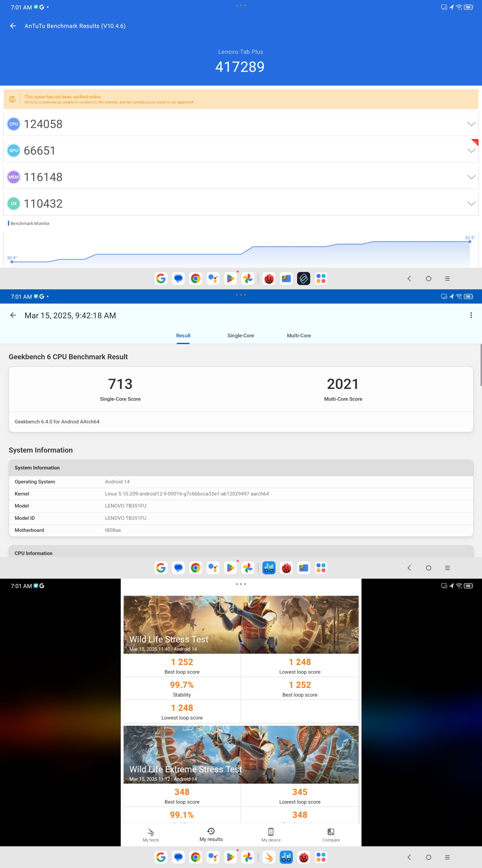482x868 pixels.
Task: Tap the Operating System Android 14 row
Action: 241,482
